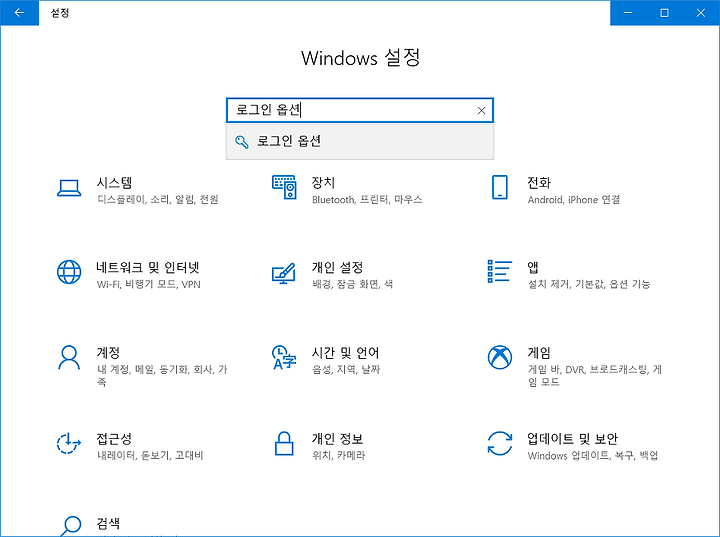Click the key icon in search suggestion
This screenshot has width=720, height=537.
point(242,141)
